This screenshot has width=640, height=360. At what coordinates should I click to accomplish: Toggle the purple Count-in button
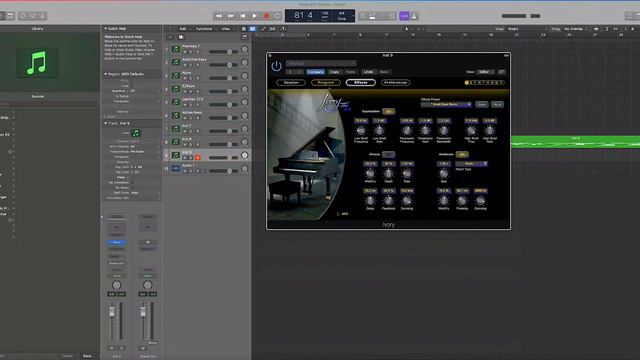[x=404, y=16]
